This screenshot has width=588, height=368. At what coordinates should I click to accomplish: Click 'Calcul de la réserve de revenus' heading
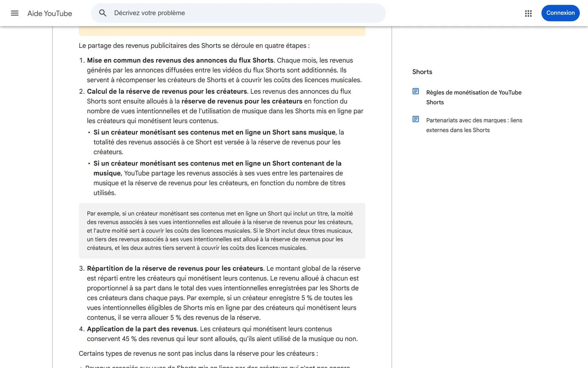pyautogui.click(x=167, y=91)
